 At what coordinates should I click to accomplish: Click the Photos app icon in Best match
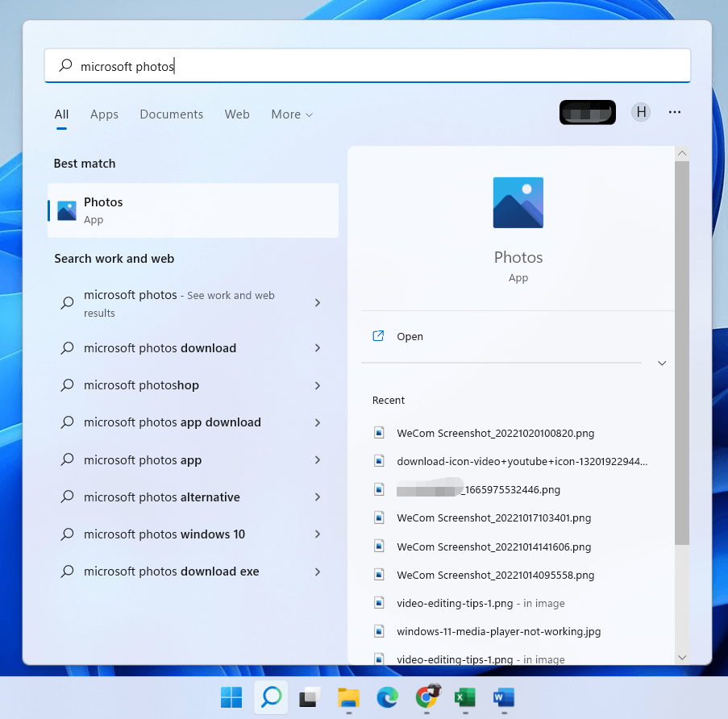click(67, 210)
